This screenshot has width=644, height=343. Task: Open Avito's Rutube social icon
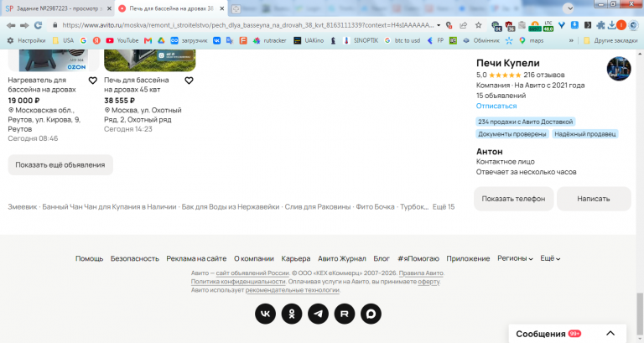pyautogui.click(x=345, y=314)
